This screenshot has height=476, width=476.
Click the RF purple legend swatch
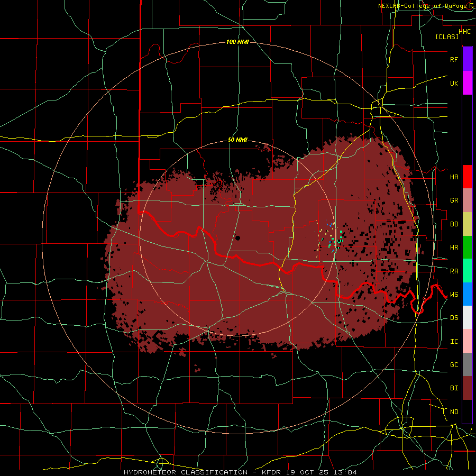click(467, 59)
